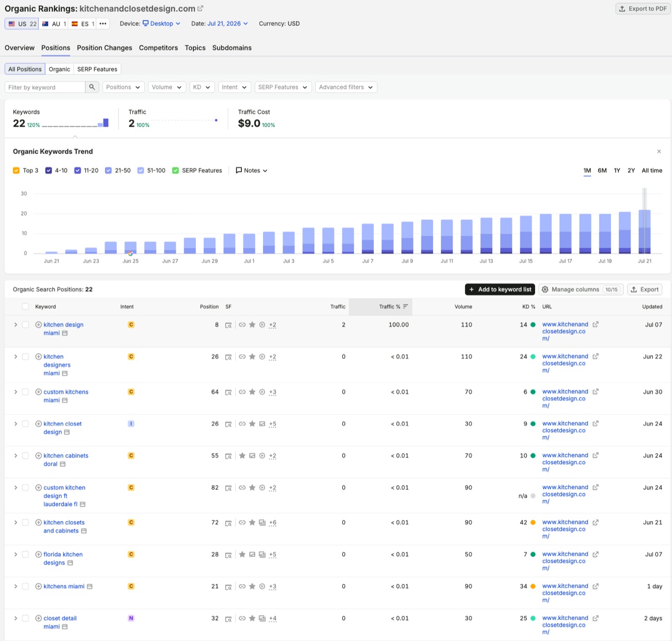Click image pack icon in kitchen closet design row

[x=262, y=424]
